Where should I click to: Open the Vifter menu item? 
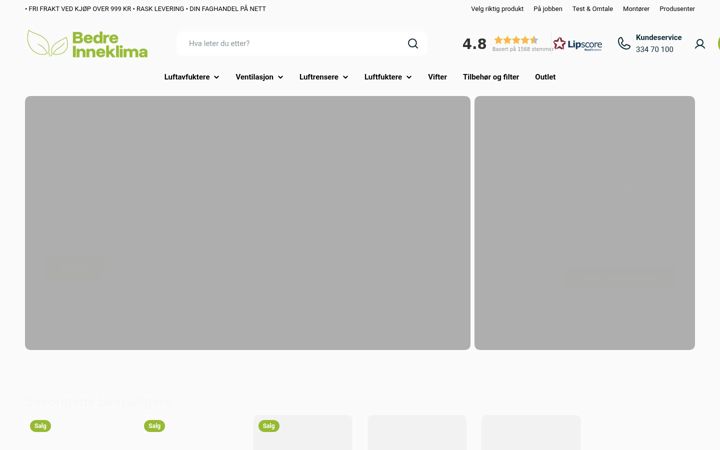[x=437, y=77]
